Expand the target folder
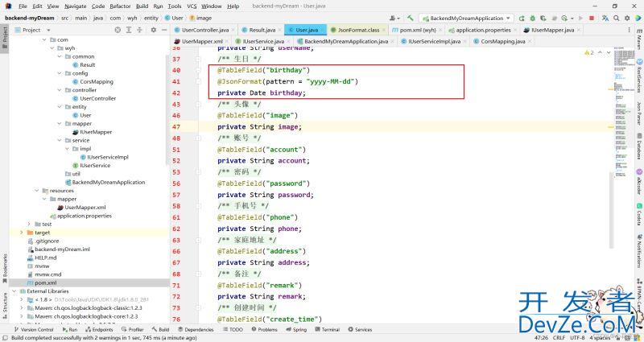644x342 pixels. click(22, 233)
